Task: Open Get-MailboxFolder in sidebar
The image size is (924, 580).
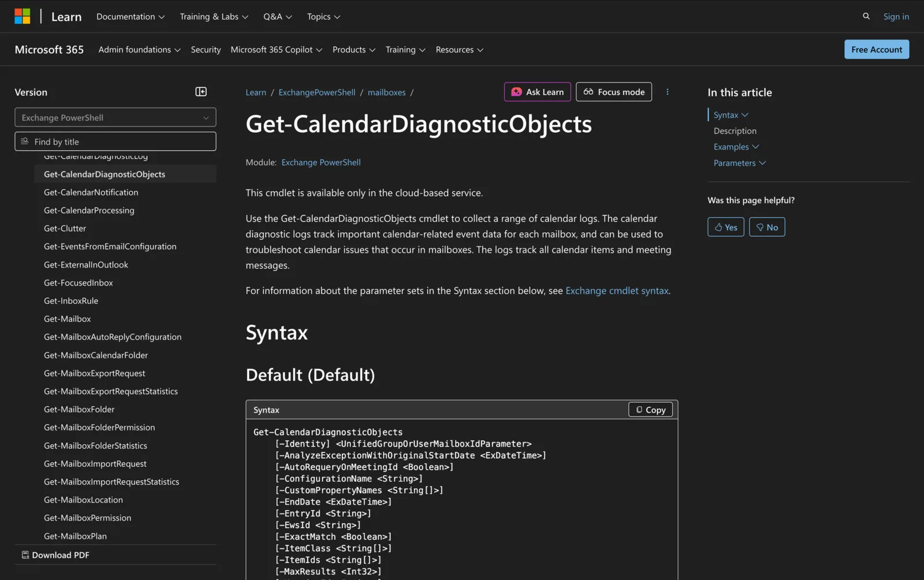Action: 79,409
